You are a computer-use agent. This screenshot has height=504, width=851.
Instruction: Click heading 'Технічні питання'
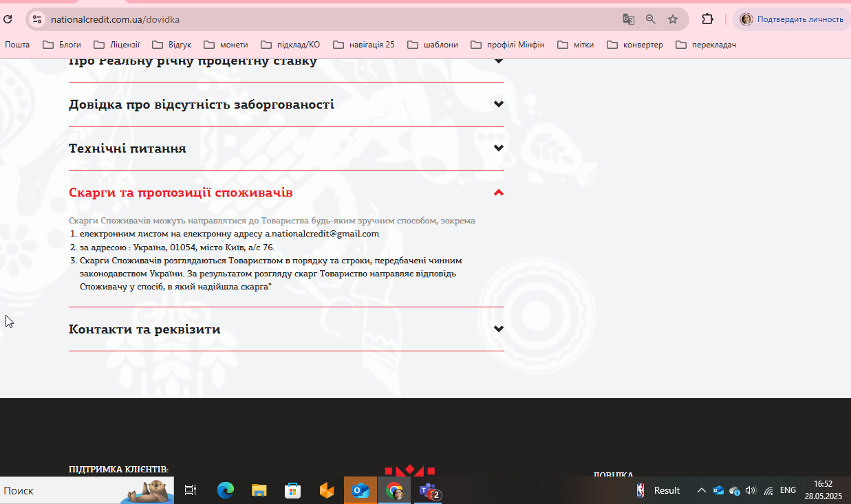pyautogui.click(x=127, y=149)
